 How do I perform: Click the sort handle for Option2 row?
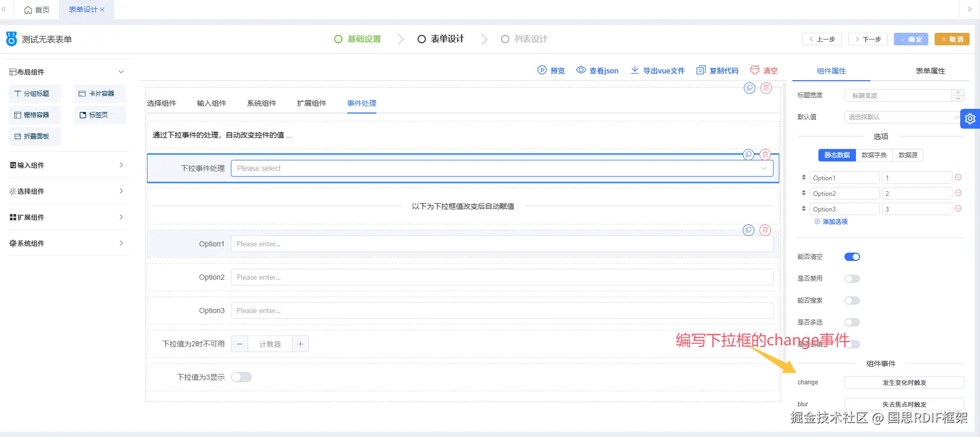point(803,193)
